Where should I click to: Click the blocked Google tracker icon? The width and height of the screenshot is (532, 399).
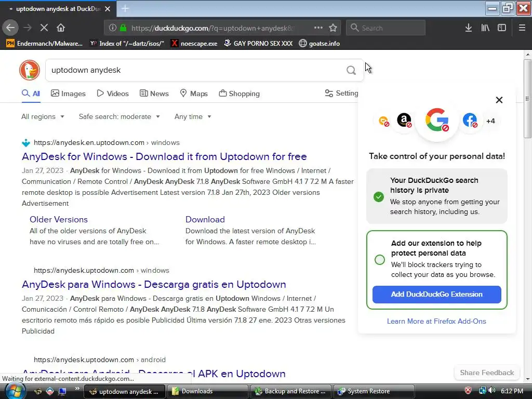coord(436,120)
